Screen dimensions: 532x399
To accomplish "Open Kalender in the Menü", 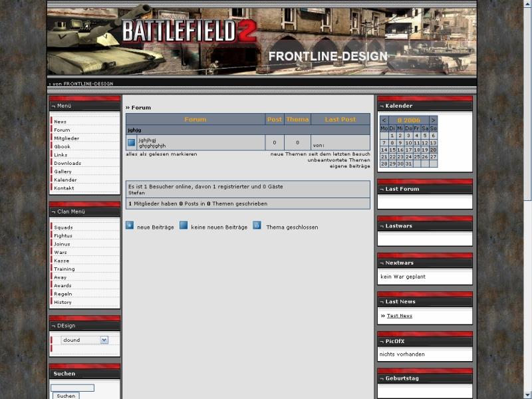I will tap(65, 180).
